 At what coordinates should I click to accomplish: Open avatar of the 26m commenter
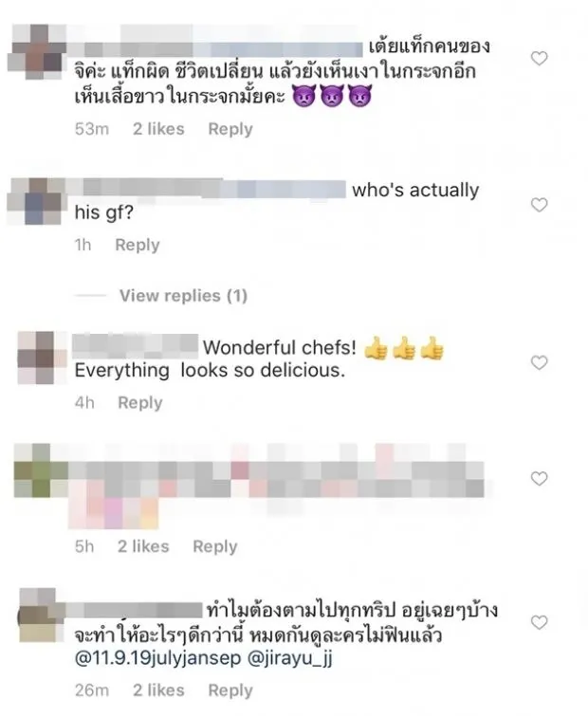[x=37, y=615]
